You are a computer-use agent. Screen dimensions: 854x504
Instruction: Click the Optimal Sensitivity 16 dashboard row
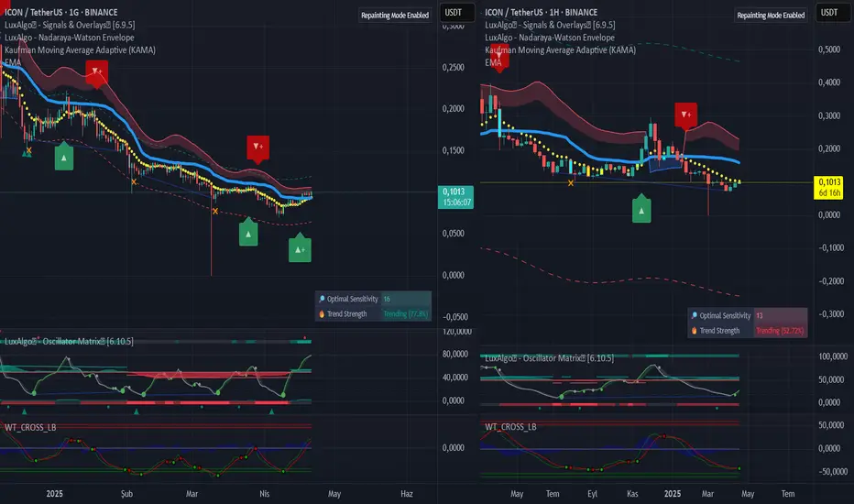coord(373,299)
